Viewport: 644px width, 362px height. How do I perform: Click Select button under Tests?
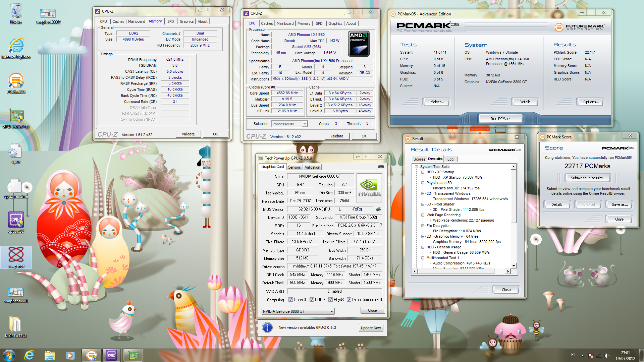(x=437, y=102)
